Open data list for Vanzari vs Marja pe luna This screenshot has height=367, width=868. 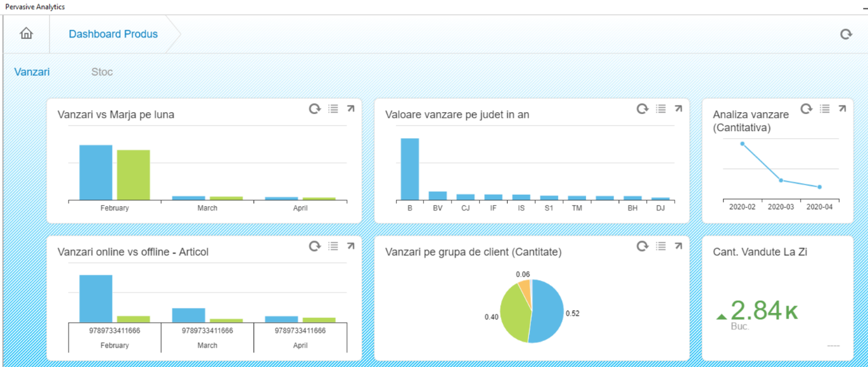tap(332, 109)
